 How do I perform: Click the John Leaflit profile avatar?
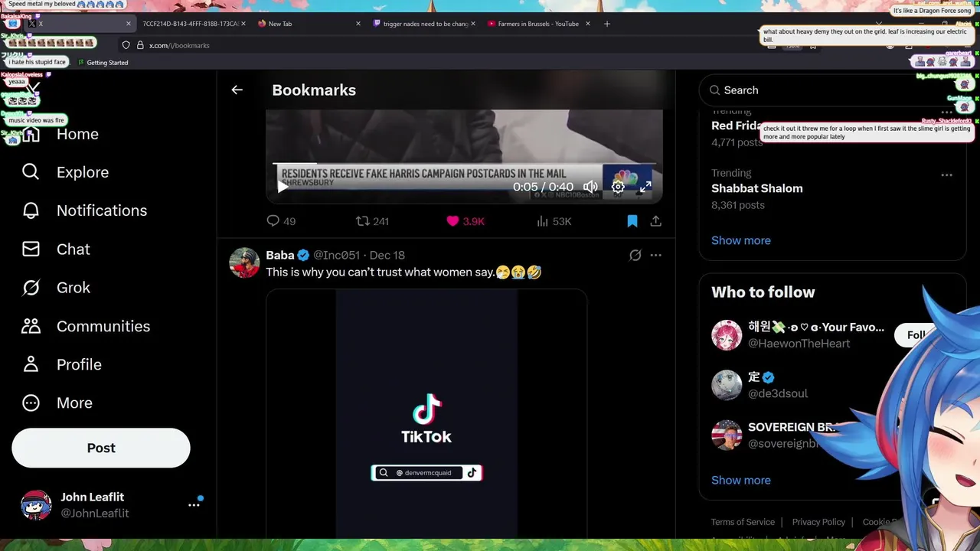click(36, 505)
